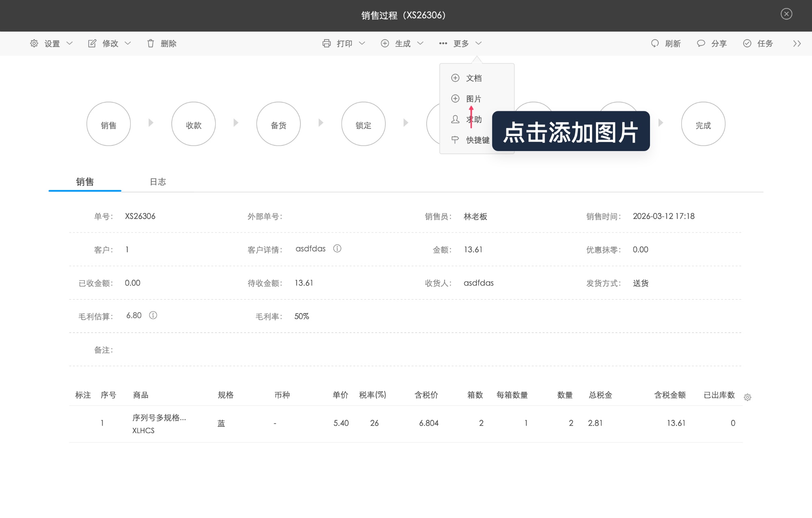This screenshot has height=518, width=812.
Task: Click the 删除 trash icon
Action: point(151,43)
